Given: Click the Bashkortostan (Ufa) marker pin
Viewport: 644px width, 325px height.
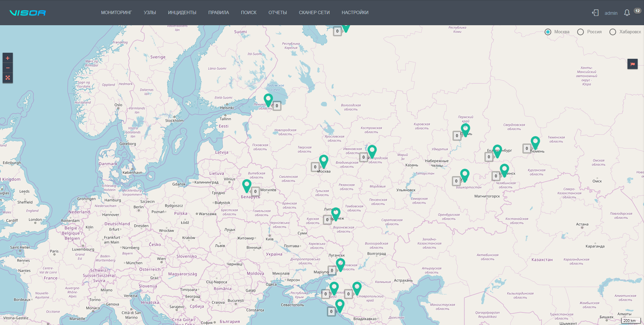Looking at the screenshot, I should coord(465,175).
